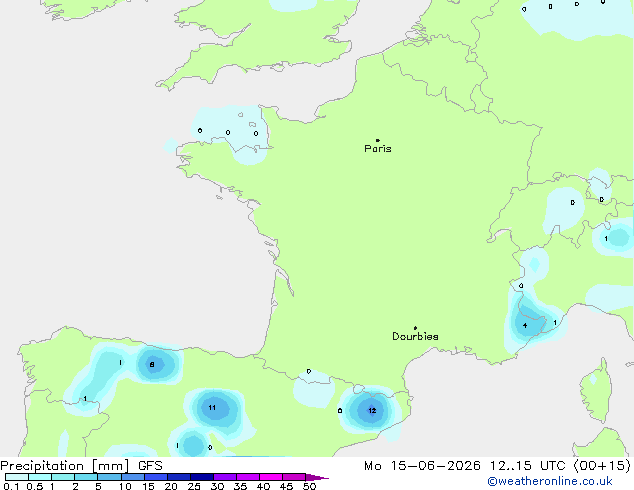The image size is (634, 490).
Task: Click the 'Precipitation [mm] GFS' title text
Action: click(81, 466)
